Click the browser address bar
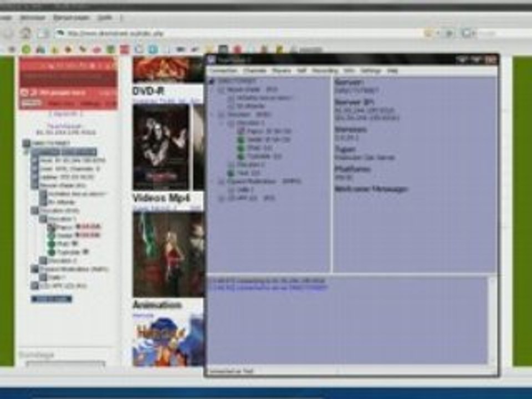This screenshot has height=399, width=532. [x=238, y=33]
